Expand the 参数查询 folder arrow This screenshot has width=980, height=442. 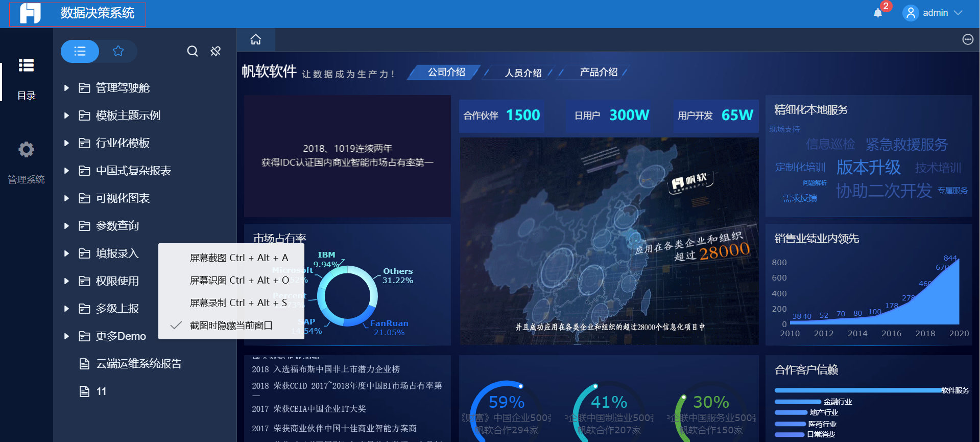66,226
